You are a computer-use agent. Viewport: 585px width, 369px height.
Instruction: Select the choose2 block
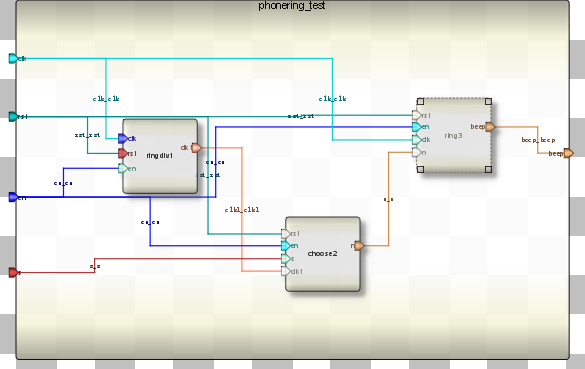(323, 254)
